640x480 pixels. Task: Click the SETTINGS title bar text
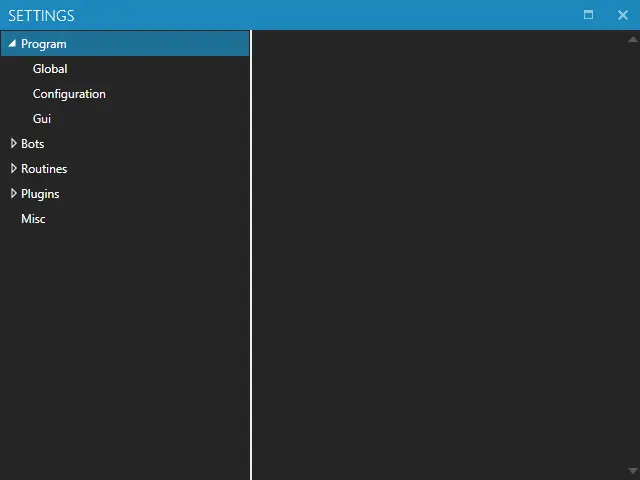41,16
